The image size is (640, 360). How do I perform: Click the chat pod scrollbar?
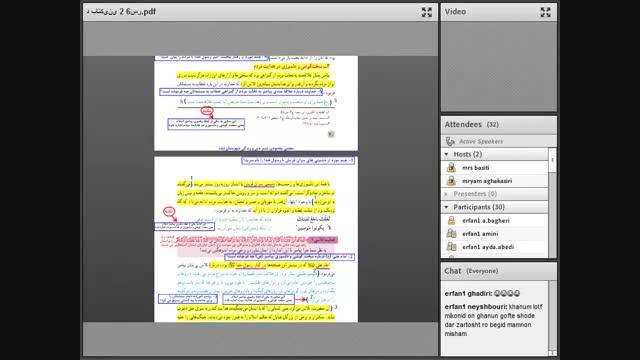point(552,318)
